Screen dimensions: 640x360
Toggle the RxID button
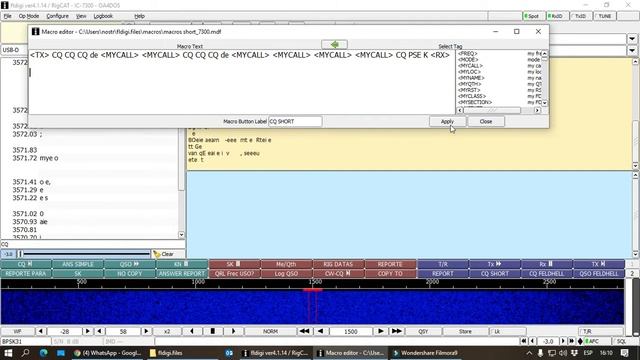pos(557,16)
